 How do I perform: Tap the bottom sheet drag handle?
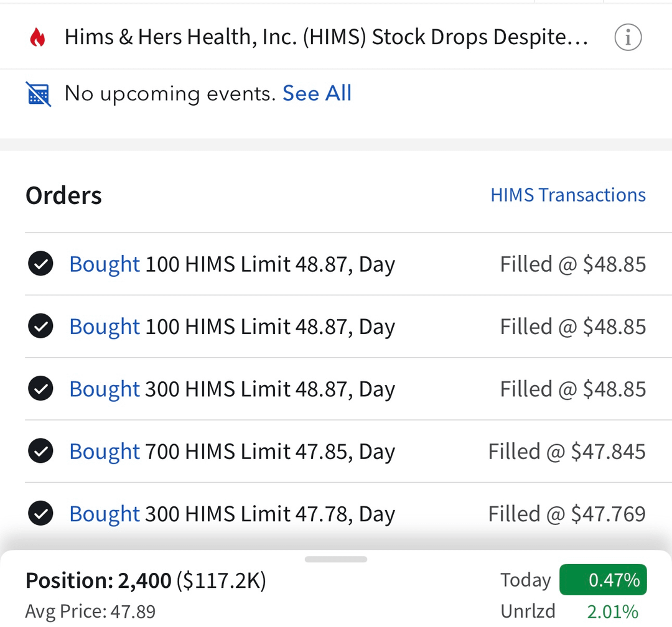pos(335,559)
